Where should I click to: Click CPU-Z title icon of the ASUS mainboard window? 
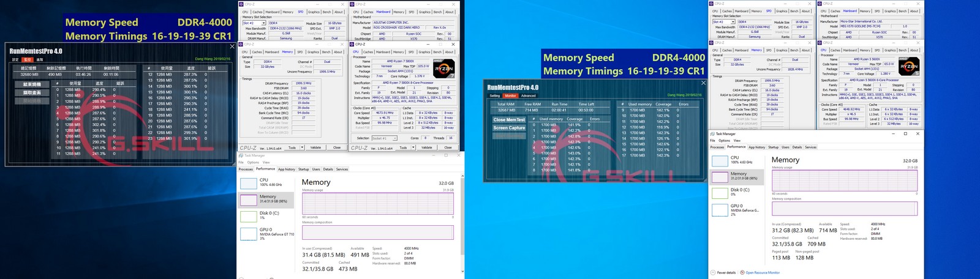pos(353,4)
